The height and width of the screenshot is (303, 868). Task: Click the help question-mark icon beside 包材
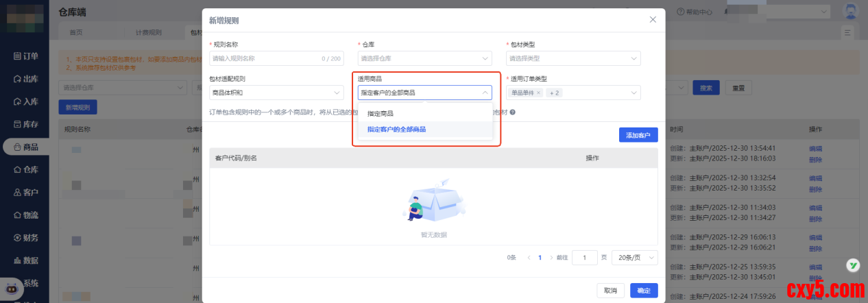click(512, 112)
